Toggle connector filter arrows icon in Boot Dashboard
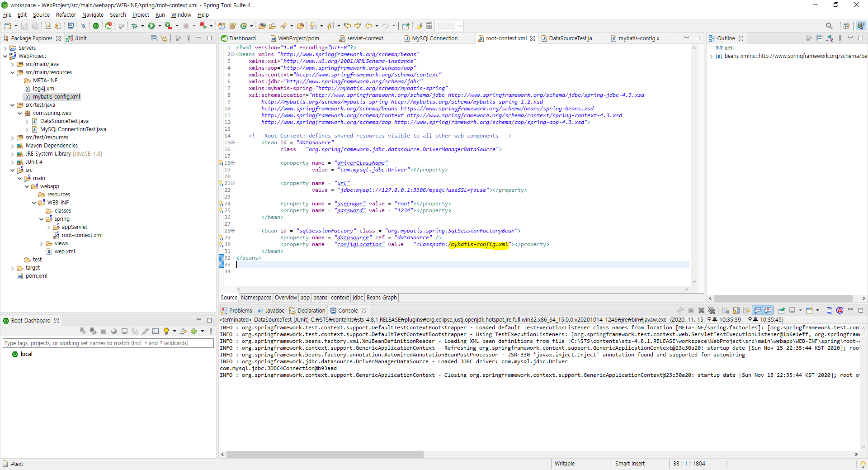 tap(183, 331)
